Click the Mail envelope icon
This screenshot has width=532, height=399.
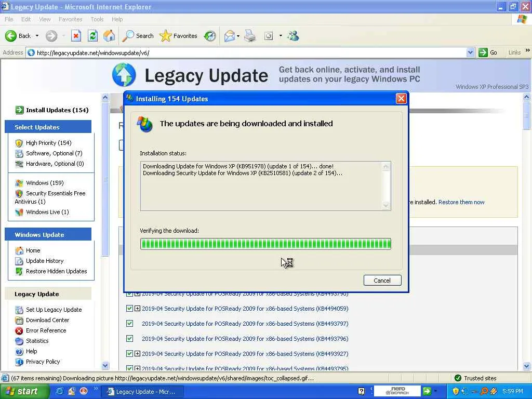pyautogui.click(x=230, y=36)
